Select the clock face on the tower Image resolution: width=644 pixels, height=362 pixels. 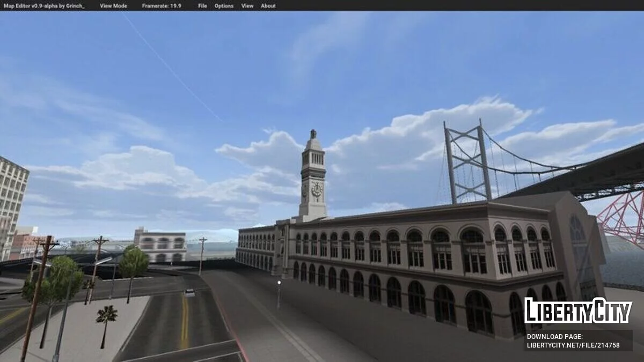[x=317, y=189]
